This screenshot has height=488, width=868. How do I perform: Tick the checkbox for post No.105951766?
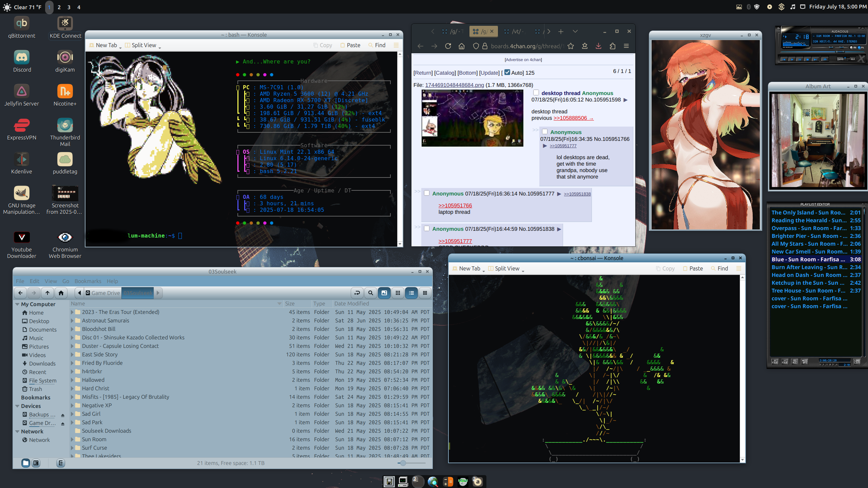click(545, 132)
